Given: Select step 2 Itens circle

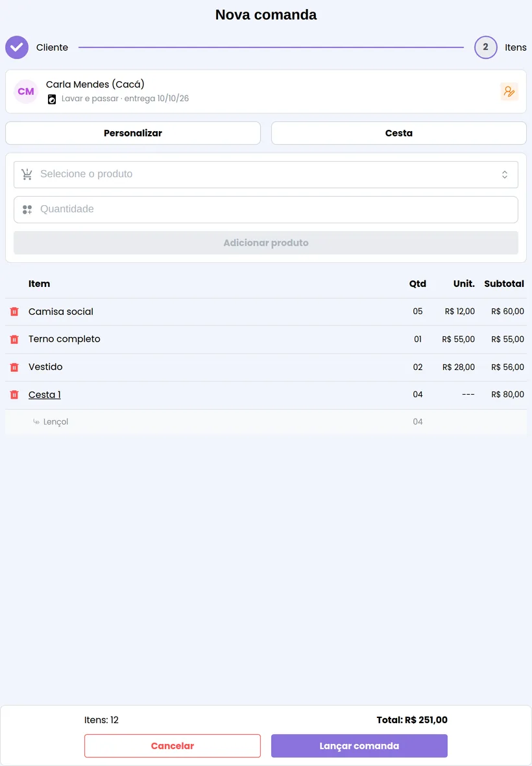Looking at the screenshot, I should 486,47.
